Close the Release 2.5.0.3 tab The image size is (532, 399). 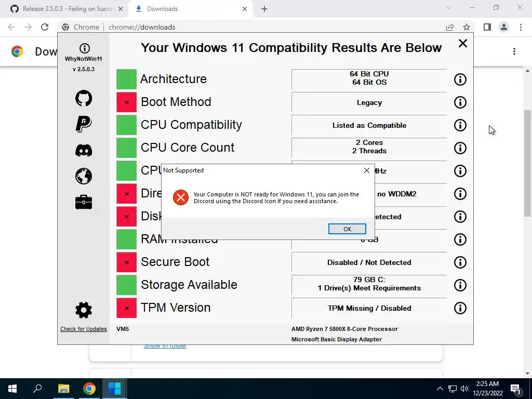tap(121, 9)
